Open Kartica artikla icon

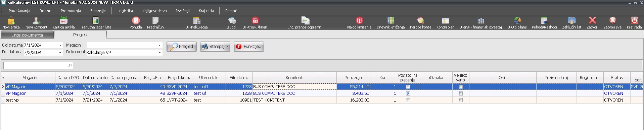63,23
